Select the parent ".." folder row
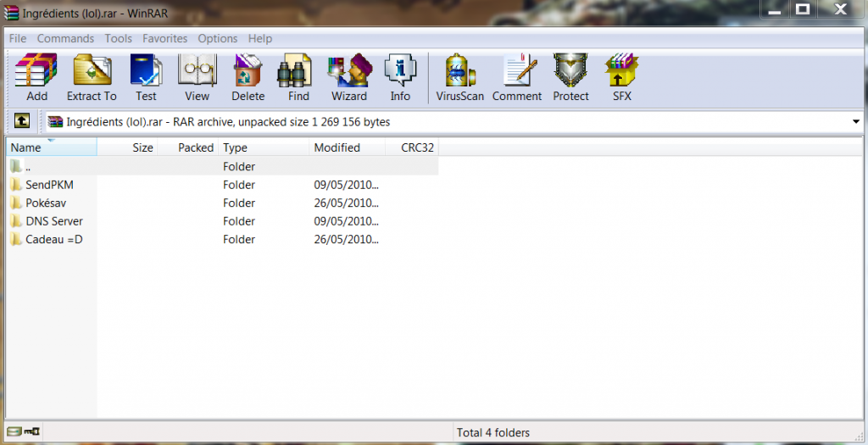The height and width of the screenshot is (445, 868). (223, 166)
